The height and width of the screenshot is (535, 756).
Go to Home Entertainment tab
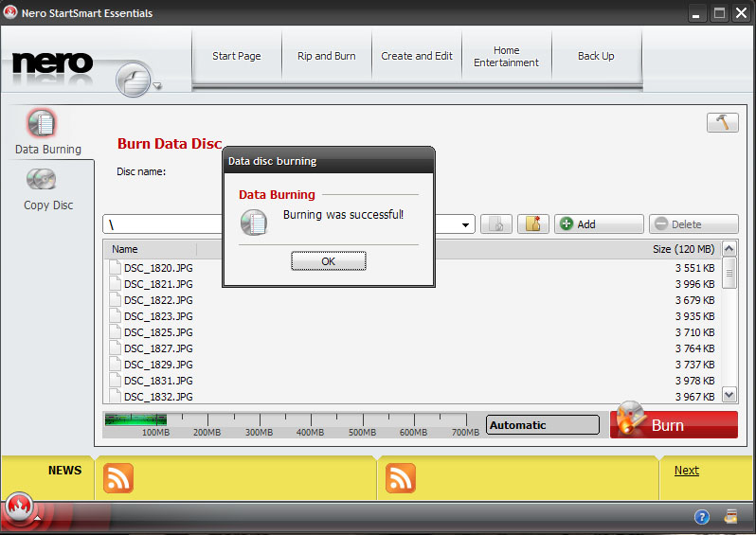point(506,57)
